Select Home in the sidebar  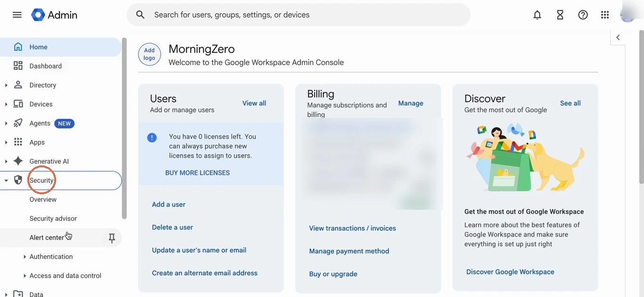point(61,47)
